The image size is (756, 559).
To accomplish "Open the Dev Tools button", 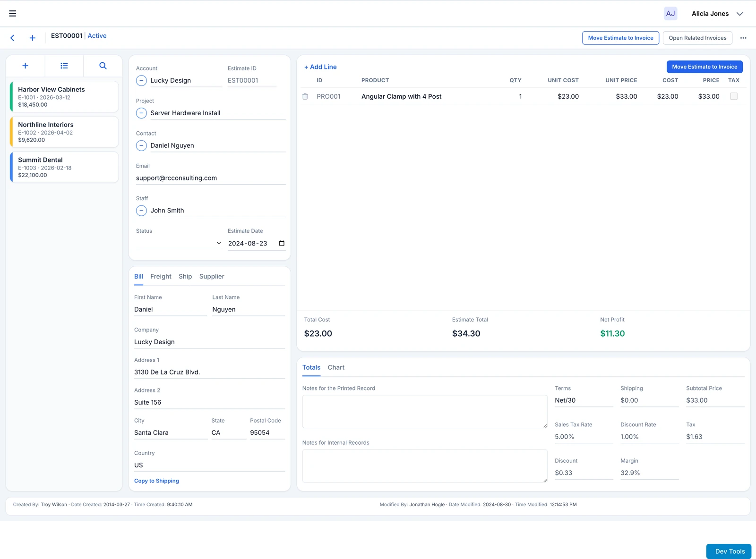I will [x=729, y=551].
